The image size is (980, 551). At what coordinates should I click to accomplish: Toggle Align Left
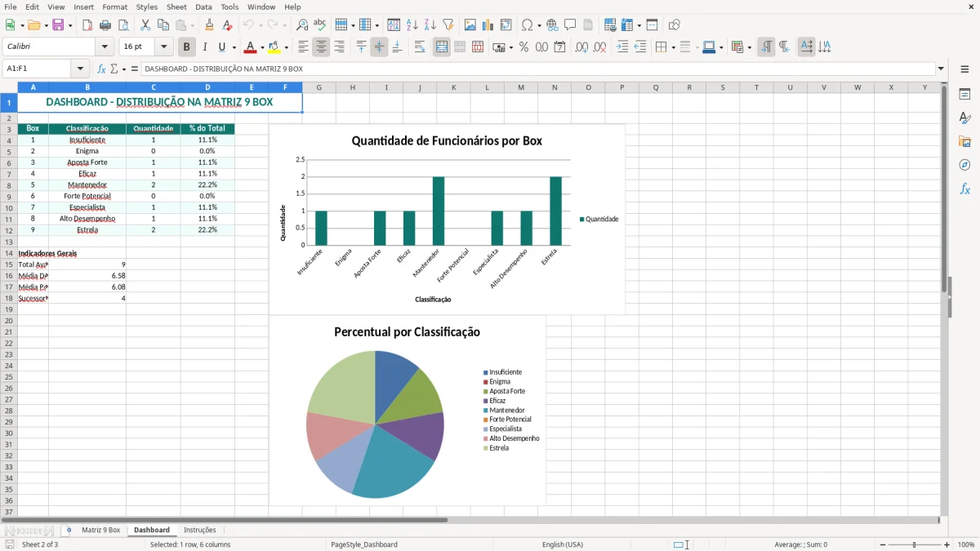click(303, 47)
